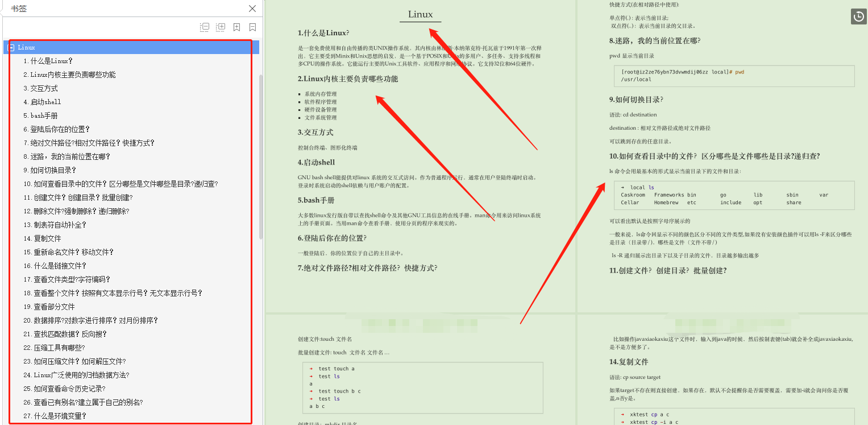Click page heading 6.登陆后你在的位置?

(332, 238)
